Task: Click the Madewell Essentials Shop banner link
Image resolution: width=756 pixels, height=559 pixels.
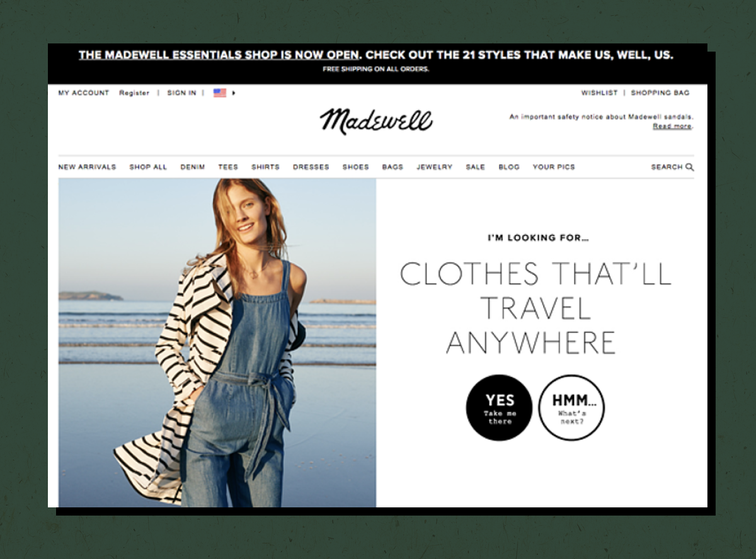Action: (x=219, y=55)
